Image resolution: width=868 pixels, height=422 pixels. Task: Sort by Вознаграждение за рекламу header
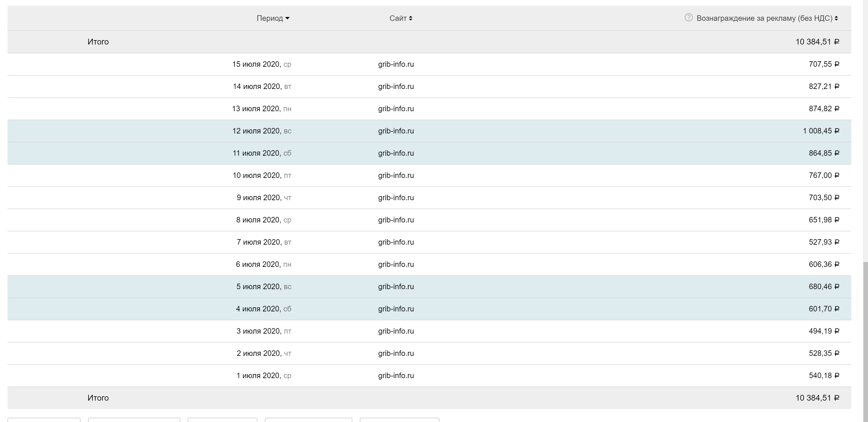pos(764,18)
